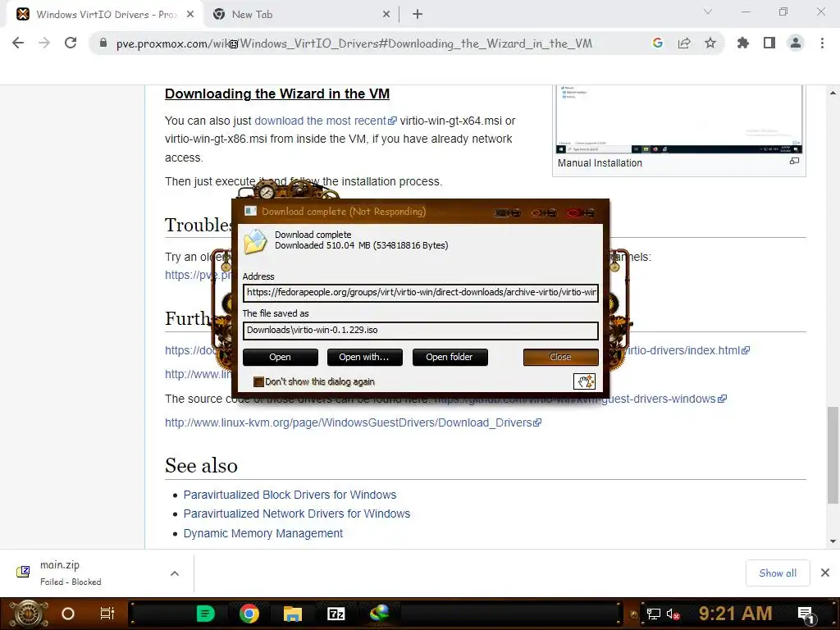Check Don't show this dialog again
840x630 pixels.
[258, 382]
